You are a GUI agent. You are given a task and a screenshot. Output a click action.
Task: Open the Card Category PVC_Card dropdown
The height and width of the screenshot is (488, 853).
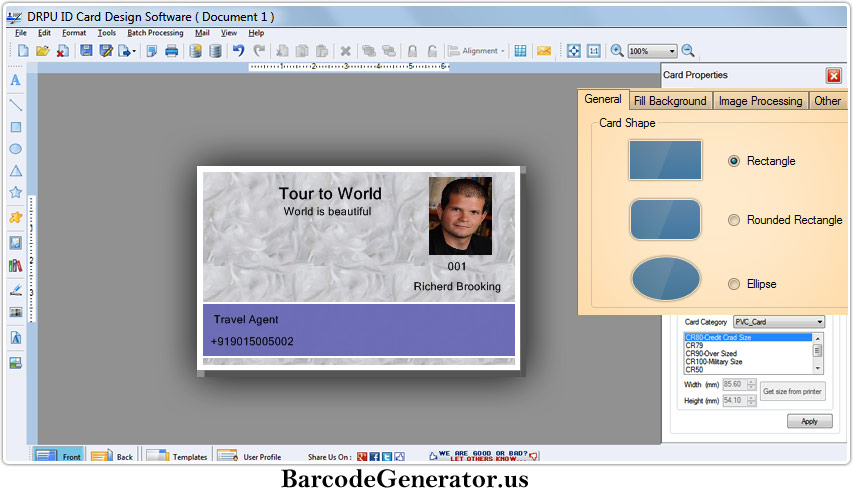click(778, 322)
